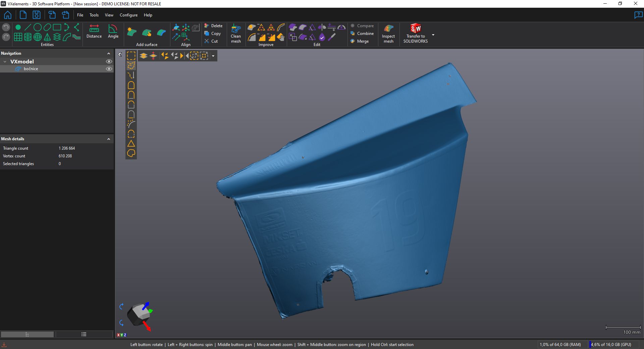
Task: Expand the selection toolbar options dropdown
Action: click(213, 56)
